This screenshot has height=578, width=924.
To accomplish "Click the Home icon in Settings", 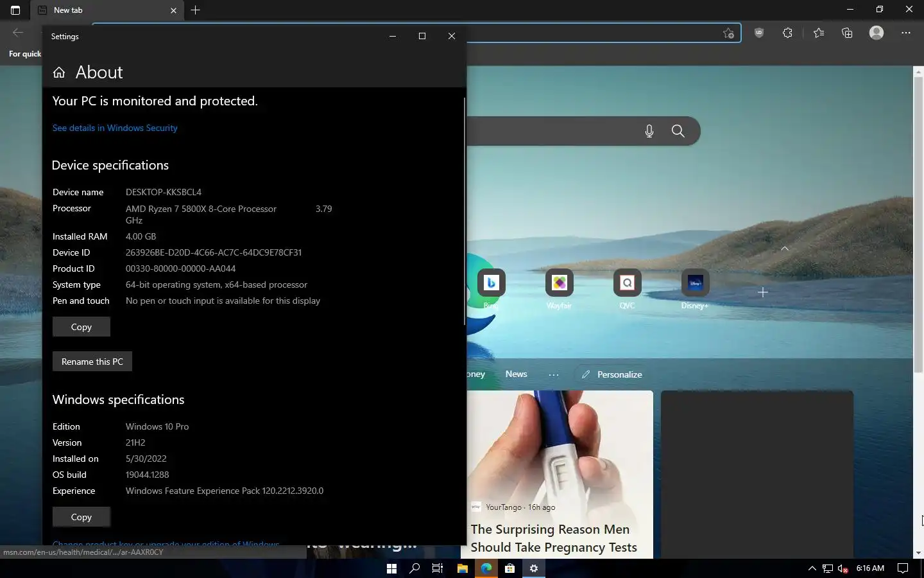I will point(59,73).
